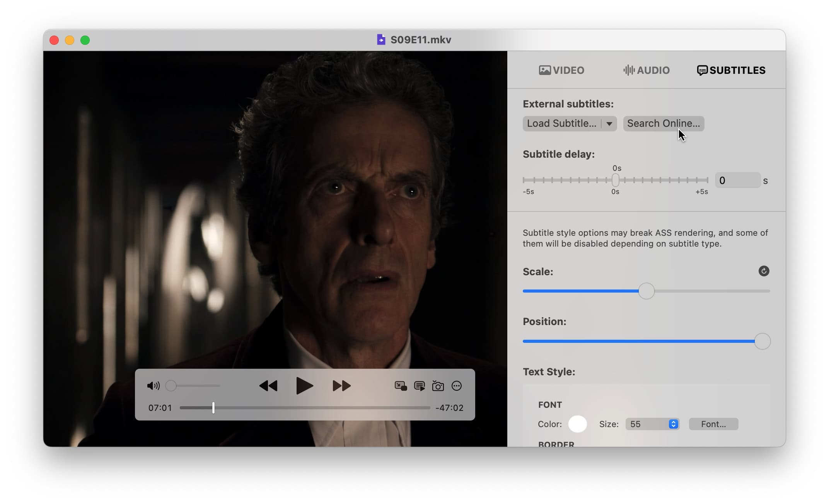829x504 pixels.
Task: Mute audio with the speaker icon
Action: 153,386
